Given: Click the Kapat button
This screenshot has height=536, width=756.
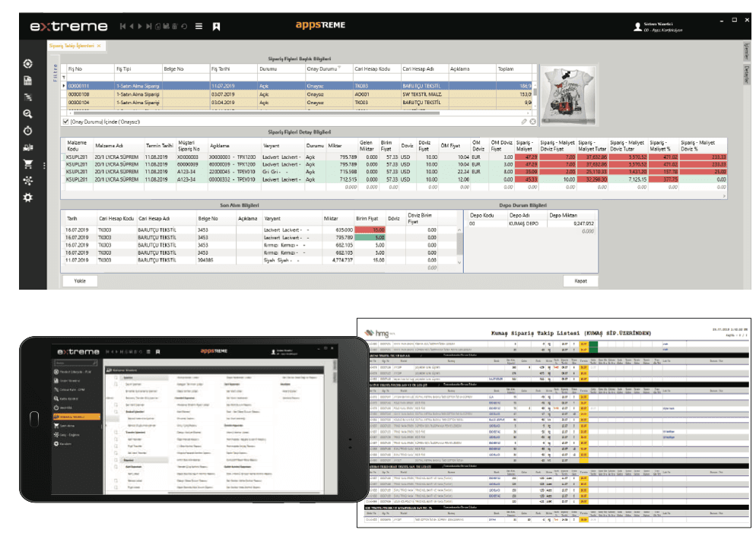Looking at the screenshot, I should pos(580,281).
